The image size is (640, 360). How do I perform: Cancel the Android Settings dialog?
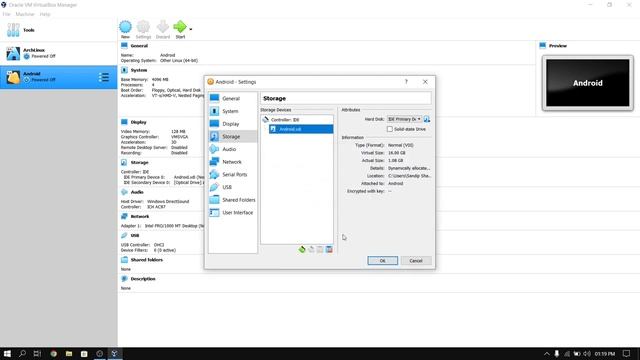(416, 260)
